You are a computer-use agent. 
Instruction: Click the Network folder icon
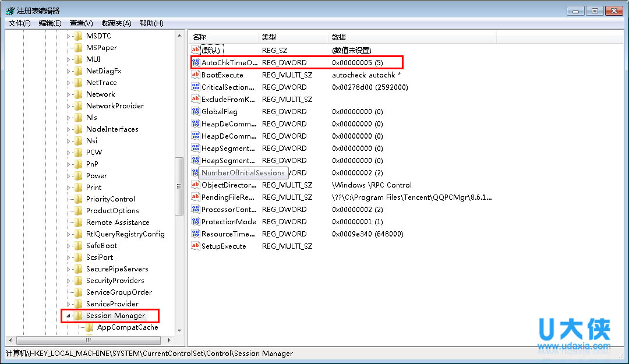(x=79, y=94)
